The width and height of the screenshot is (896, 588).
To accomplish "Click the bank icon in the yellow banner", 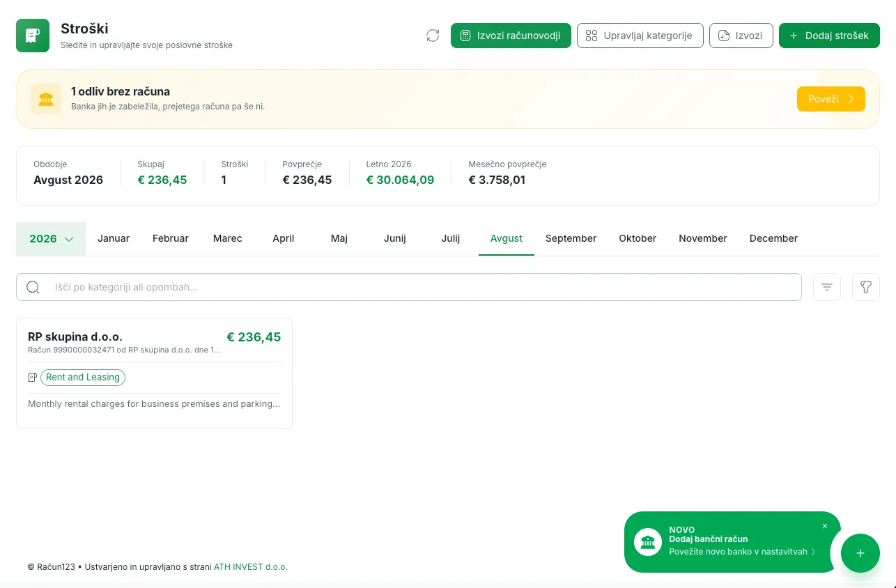I will [46, 99].
